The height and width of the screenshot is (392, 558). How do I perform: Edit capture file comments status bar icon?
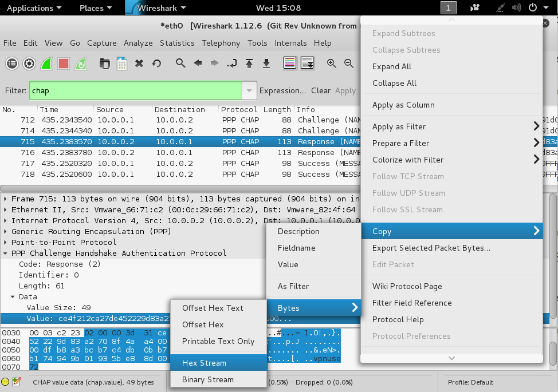pyautogui.click(x=16, y=382)
